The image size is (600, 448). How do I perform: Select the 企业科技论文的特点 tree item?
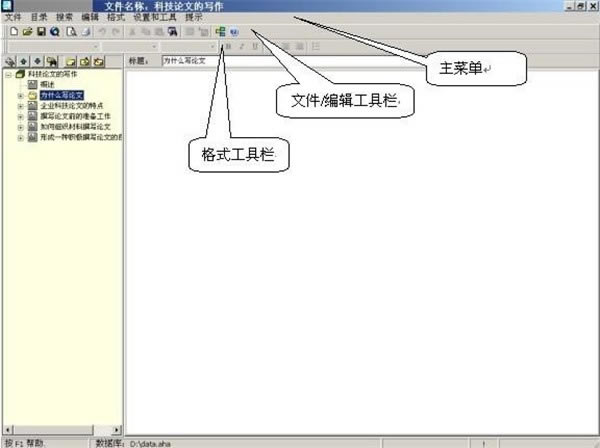[72, 106]
